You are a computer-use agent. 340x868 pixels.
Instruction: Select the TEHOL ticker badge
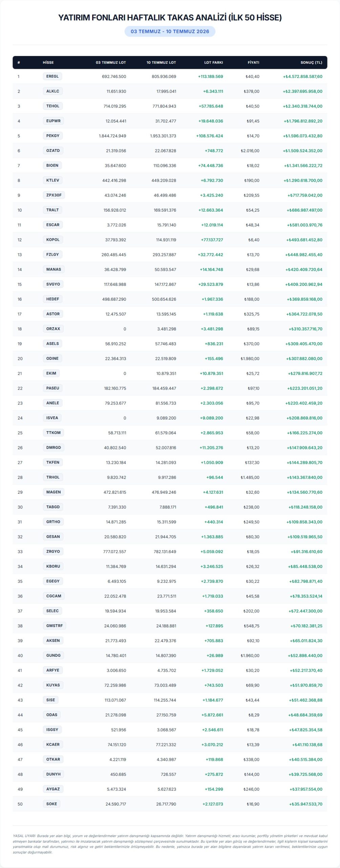tap(53, 106)
